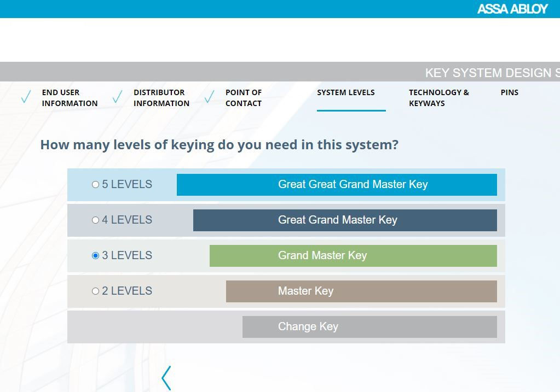This screenshot has width=560, height=392.
Task: Open the System Levels step
Action: [346, 92]
